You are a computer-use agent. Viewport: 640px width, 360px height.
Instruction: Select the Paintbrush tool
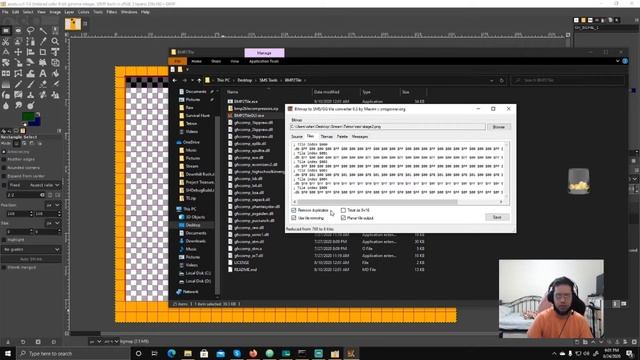(31, 84)
